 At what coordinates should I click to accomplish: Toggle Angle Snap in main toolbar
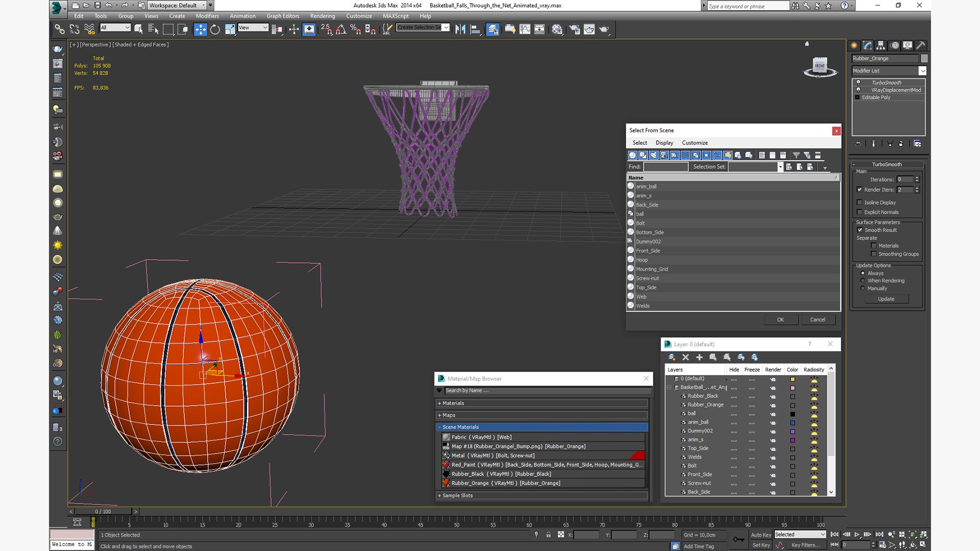pos(341,29)
